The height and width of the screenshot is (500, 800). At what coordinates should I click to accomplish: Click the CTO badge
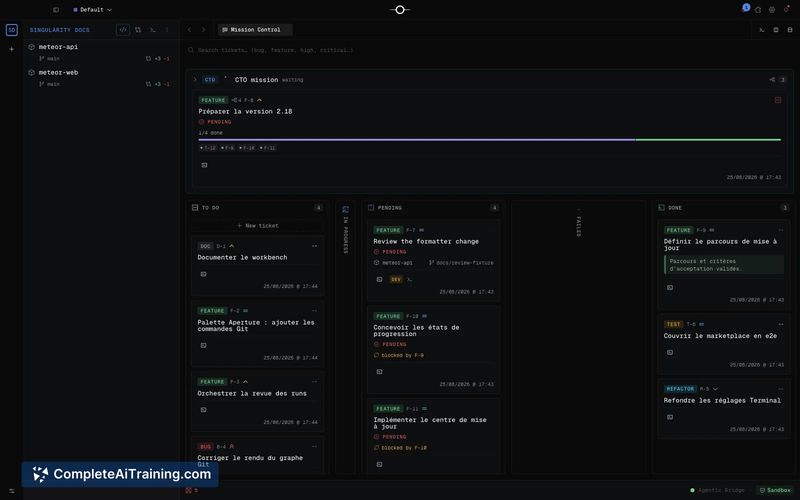pyautogui.click(x=210, y=80)
